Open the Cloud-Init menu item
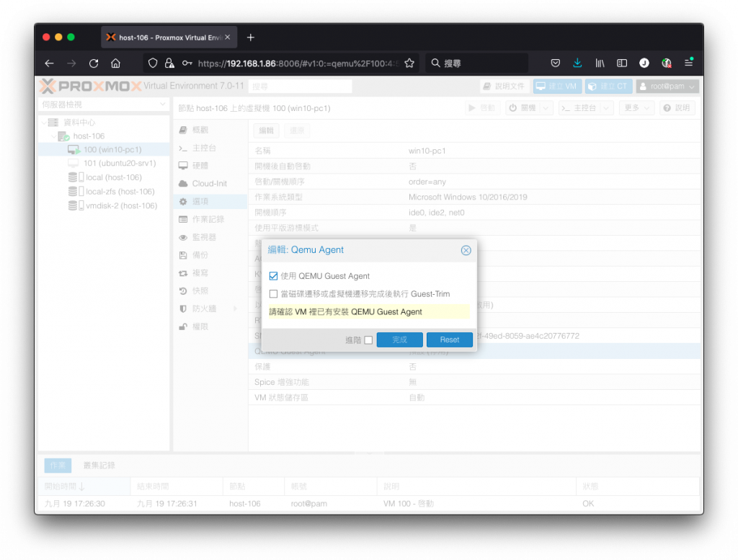Viewport: 738px width, 560px height. (210, 184)
